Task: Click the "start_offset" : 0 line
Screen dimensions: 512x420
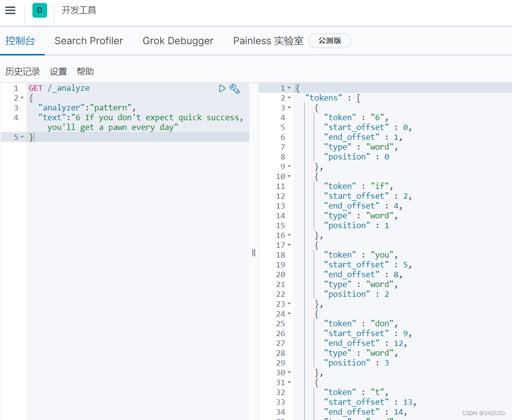Action: click(x=368, y=127)
